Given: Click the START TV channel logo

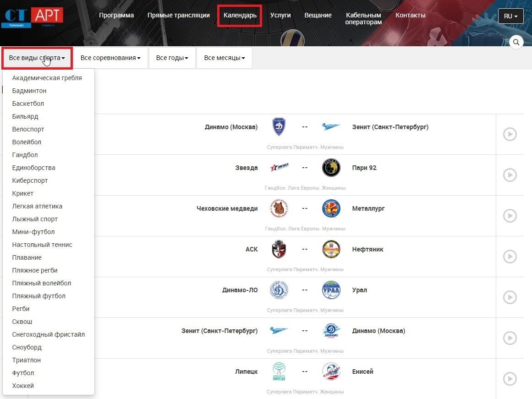Looking at the screenshot, I should [32, 17].
